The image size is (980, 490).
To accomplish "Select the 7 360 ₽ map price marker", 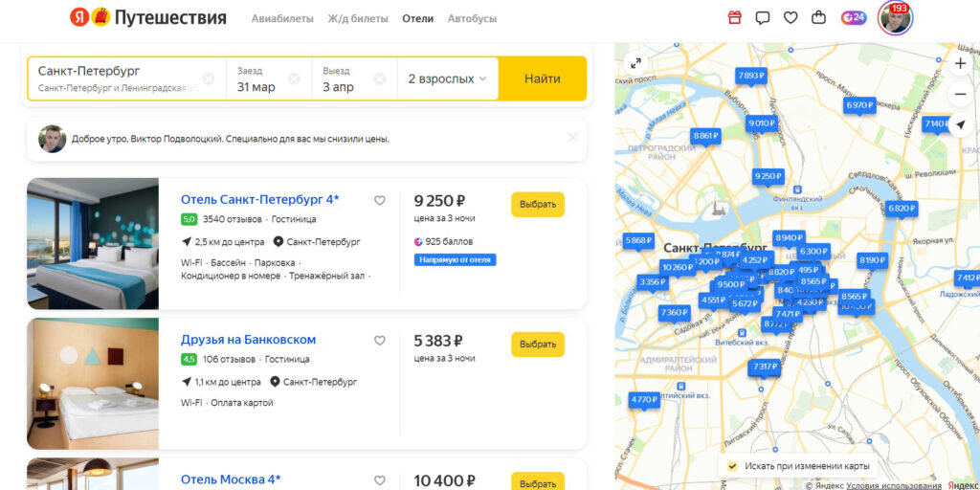I will (674, 313).
